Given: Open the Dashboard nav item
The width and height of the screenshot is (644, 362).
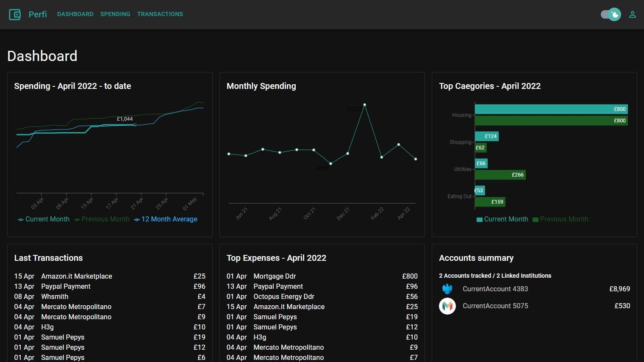Looking at the screenshot, I should click(x=75, y=14).
